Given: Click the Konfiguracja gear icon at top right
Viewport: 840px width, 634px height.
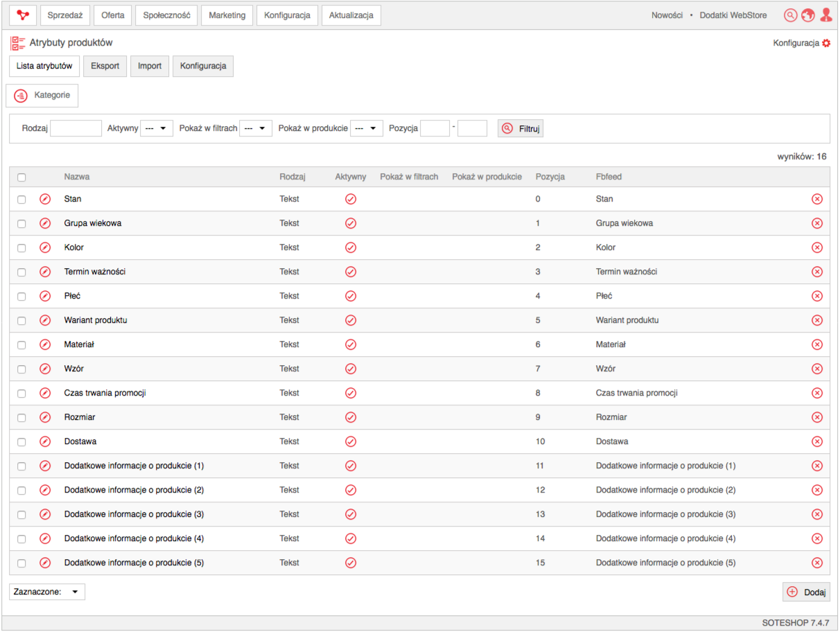Looking at the screenshot, I should 826,43.
